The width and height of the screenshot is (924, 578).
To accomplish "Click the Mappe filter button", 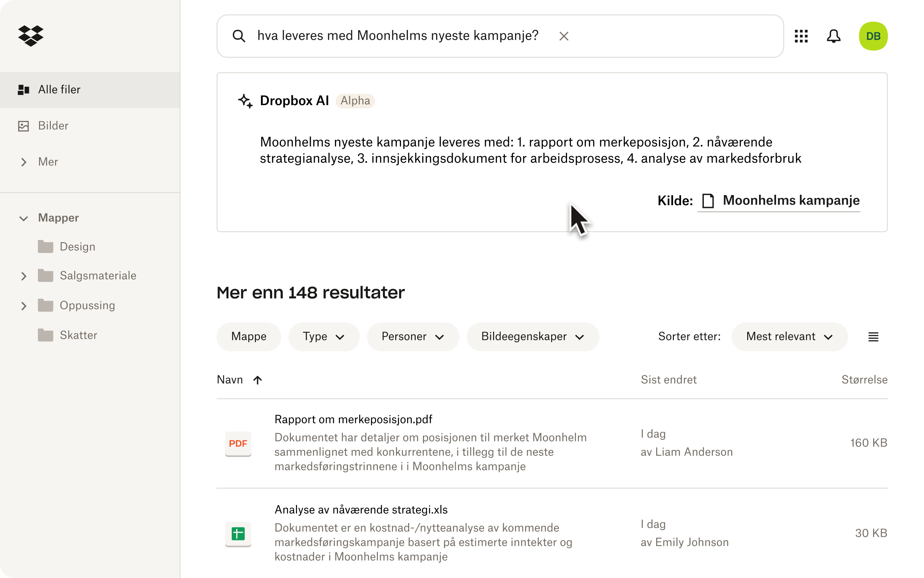I will click(249, 336).
